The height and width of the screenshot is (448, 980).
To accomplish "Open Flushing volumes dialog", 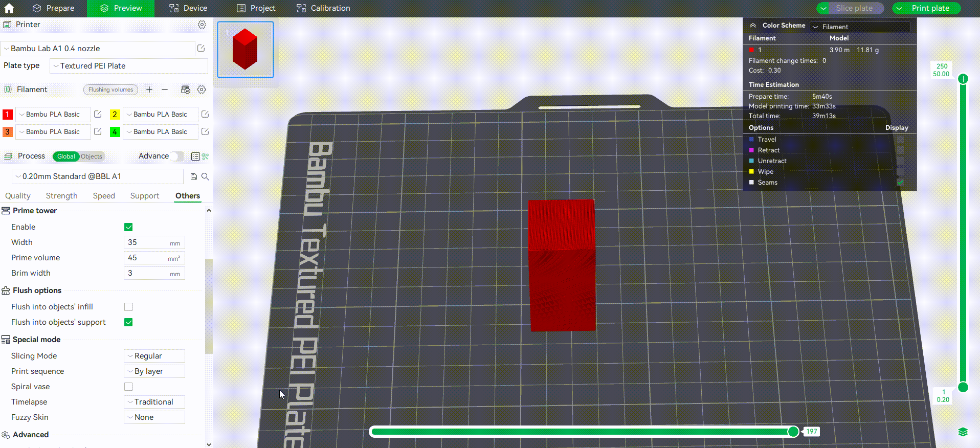I will pyautogui.click(x=110, y=89).
